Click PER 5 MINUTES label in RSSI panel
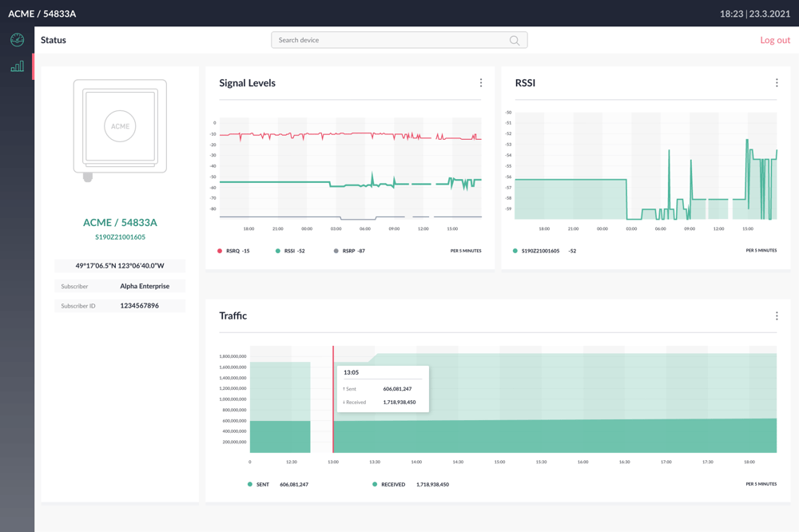 point(761,250)
